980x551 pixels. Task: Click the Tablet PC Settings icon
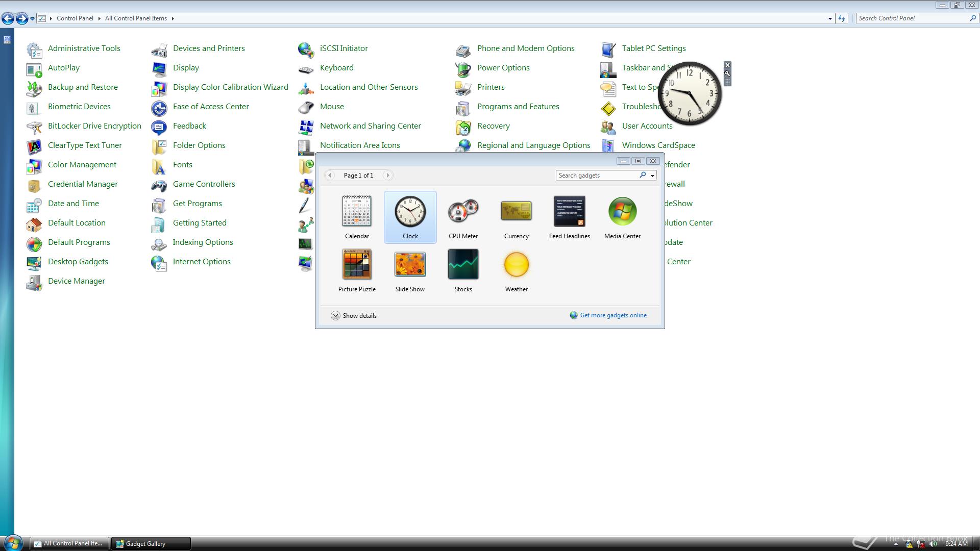(x=608, y=49)
